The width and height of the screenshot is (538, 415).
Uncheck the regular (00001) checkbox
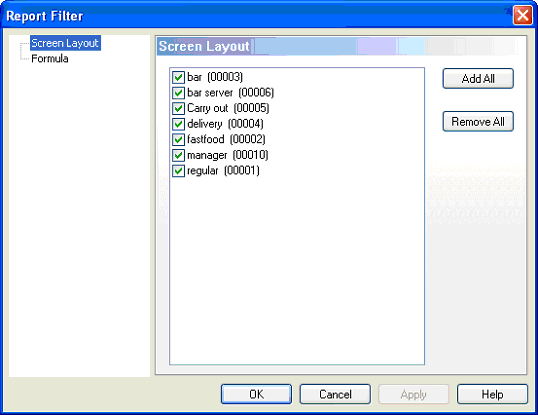click(x=178, y=171)
